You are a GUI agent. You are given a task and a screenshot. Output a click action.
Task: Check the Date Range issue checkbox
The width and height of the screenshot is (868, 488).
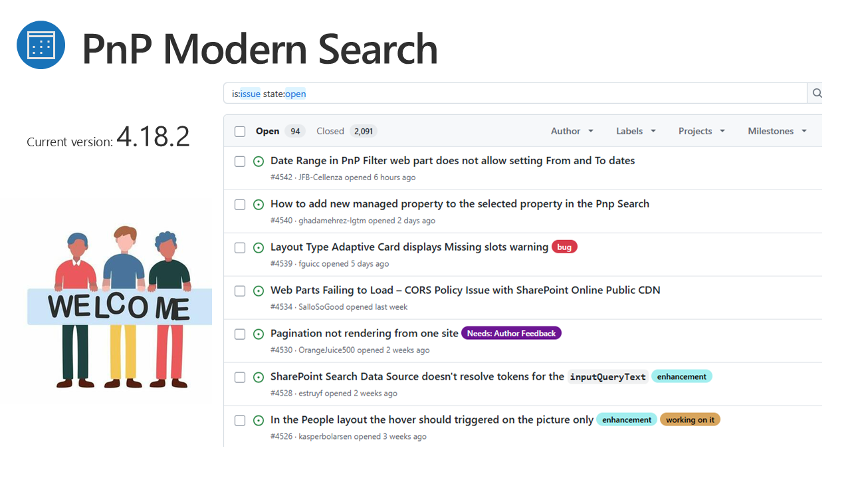pos(240,161)
